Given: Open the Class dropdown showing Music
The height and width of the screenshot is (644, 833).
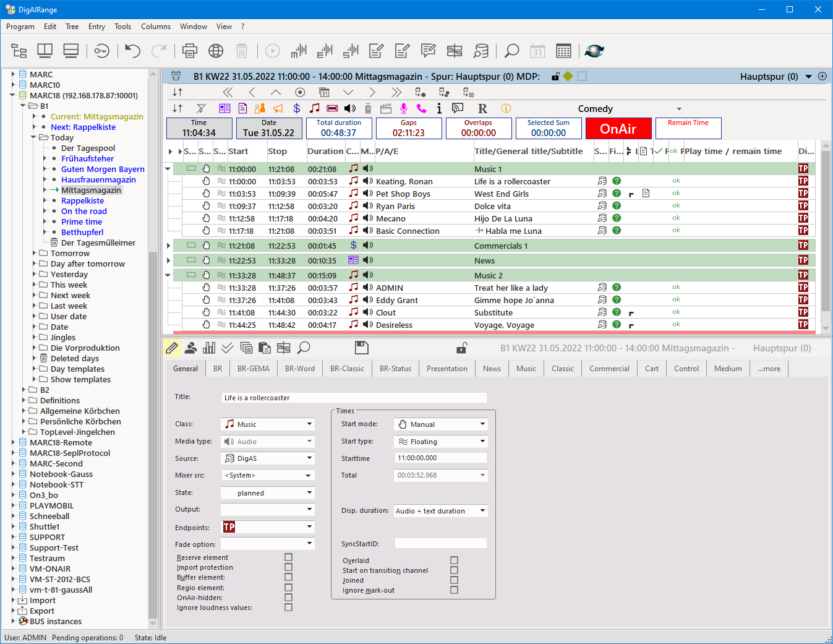Looking at the screenshot, I should click(x=267, y=424).
